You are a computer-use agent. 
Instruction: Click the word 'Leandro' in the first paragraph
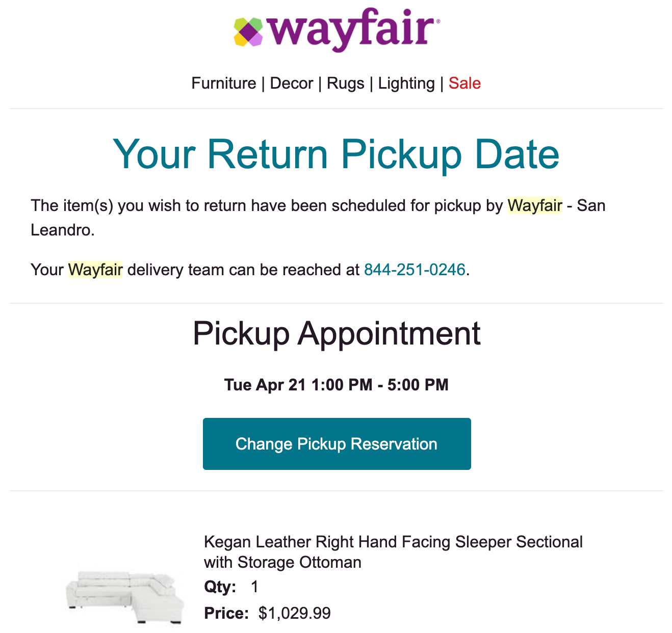point(63,230)
